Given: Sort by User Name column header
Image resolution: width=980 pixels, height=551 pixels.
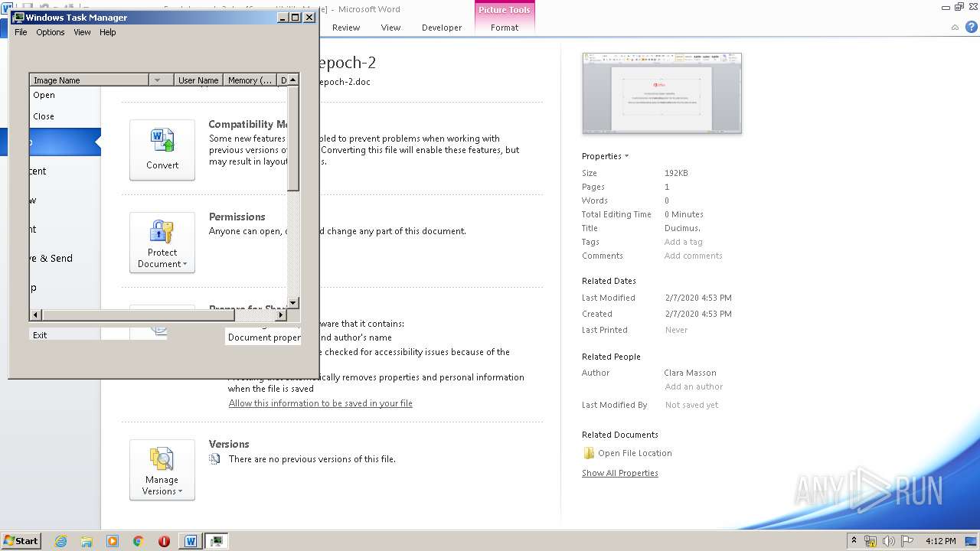Looking at the screenshot, I should coord(198,80).
